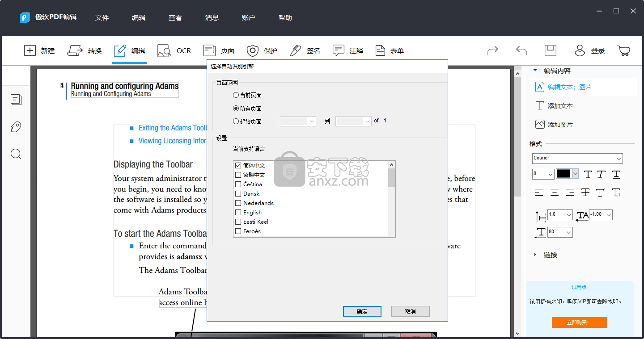The image size is (644, 339).
Task: Align text right
Action: (x=570, y=193)
